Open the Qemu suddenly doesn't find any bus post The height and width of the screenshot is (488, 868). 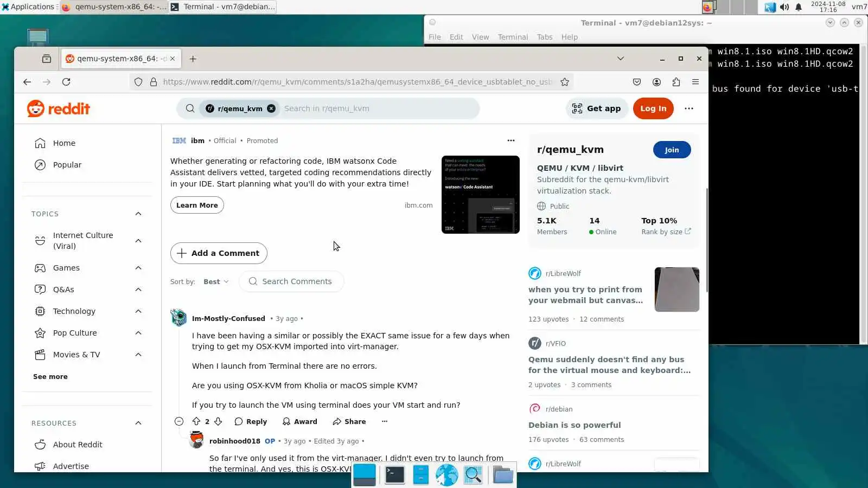609,365
